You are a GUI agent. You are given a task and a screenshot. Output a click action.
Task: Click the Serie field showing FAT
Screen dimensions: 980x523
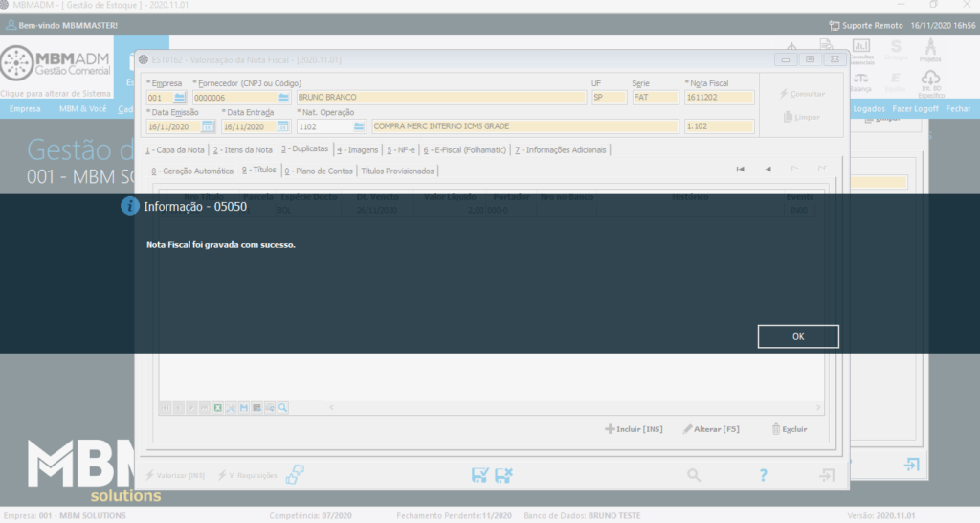pyautogui.click(x=655, y=98)
